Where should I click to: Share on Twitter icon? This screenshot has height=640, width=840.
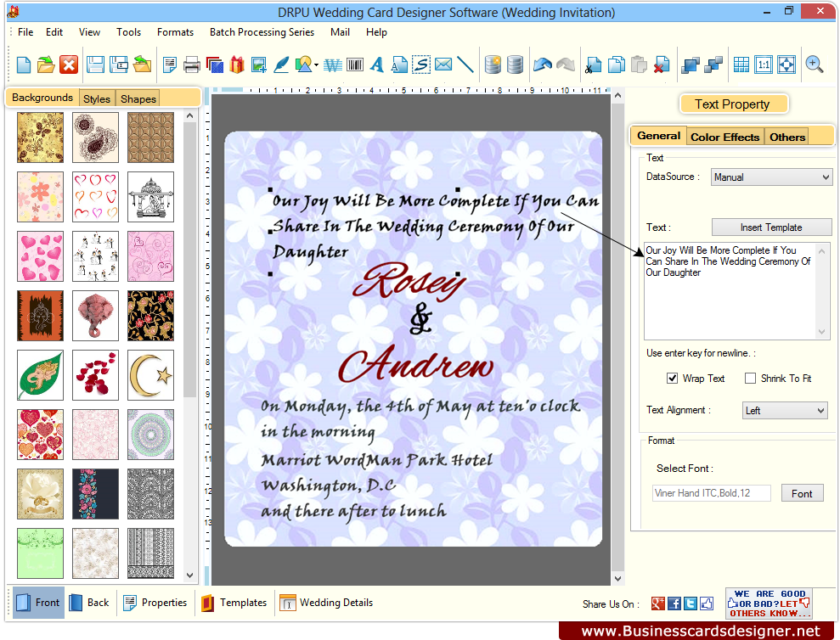(691, 604)
